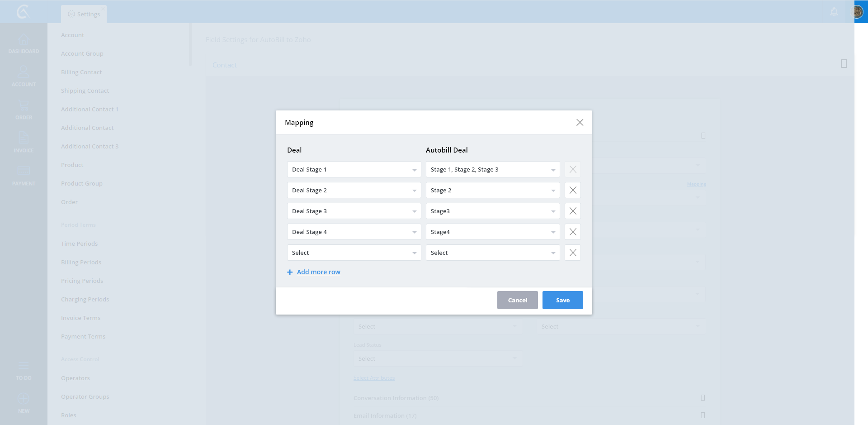
Task: Open user profile avatar
Action: click(857, 12)
